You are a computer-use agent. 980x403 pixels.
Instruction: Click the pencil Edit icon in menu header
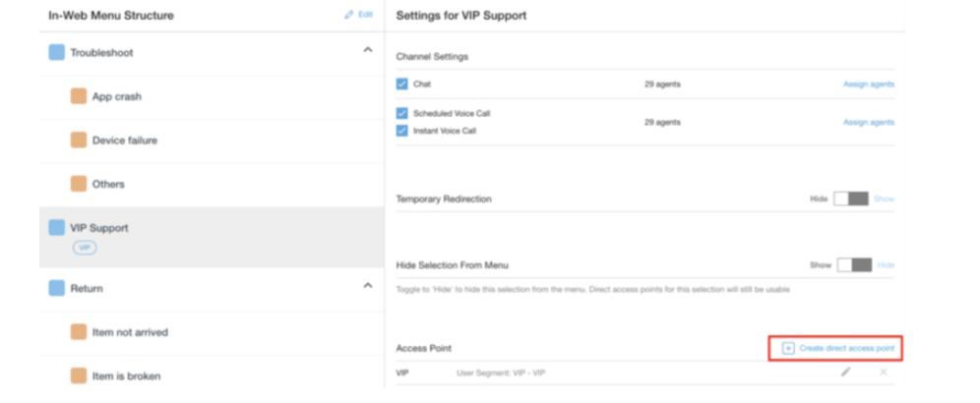click(348, 15)
